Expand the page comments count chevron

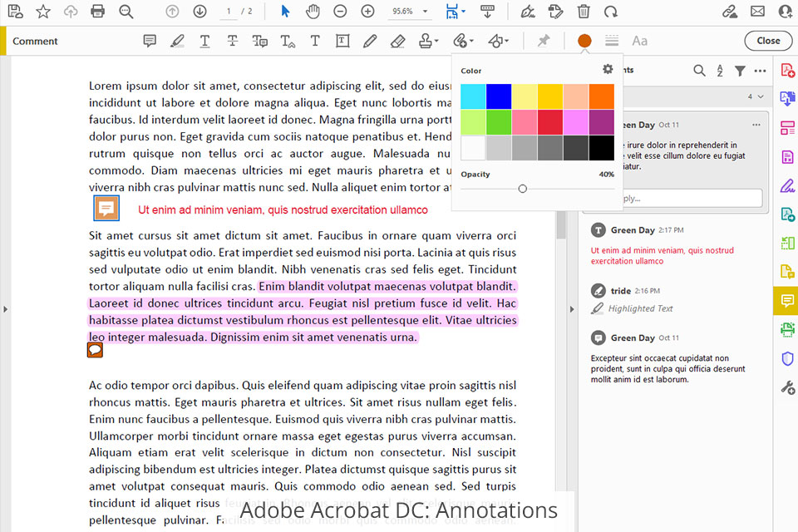761,96
